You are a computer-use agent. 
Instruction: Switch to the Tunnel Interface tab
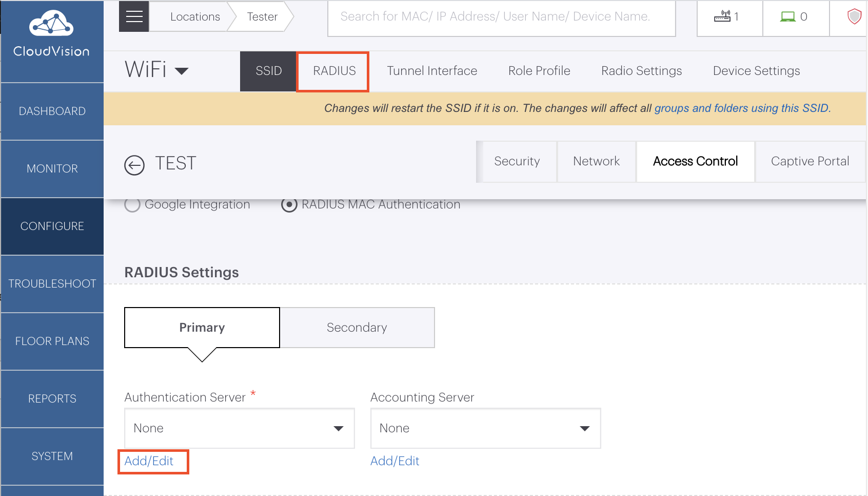[x=432, y=71]
